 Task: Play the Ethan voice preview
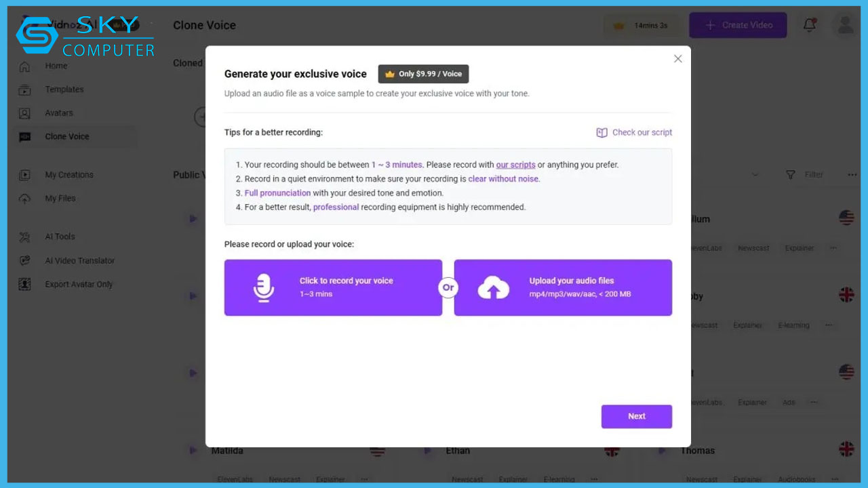[x=428, y=450]
